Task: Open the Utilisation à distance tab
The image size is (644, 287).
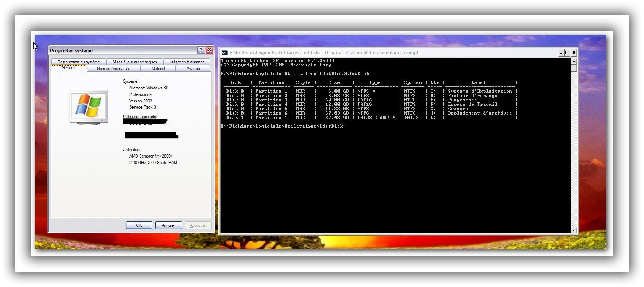Action: 187,62
